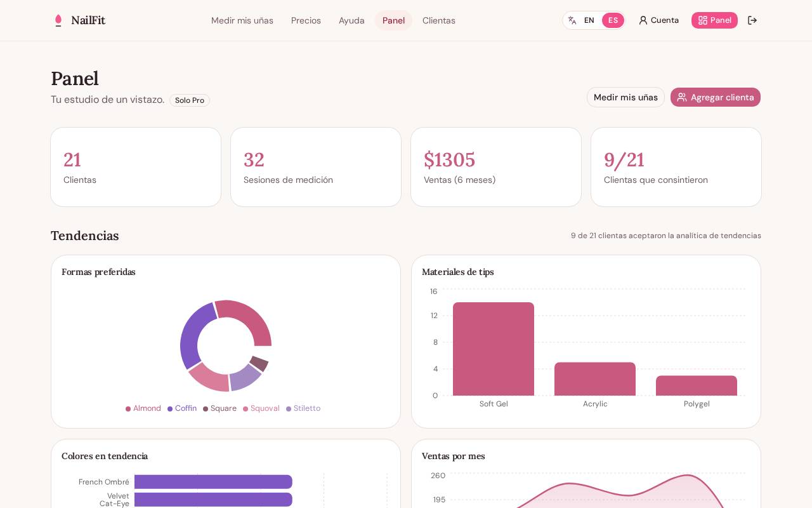812x508 pixels.
Task: Click the NailFit brand name
Action: coord(88,20)
